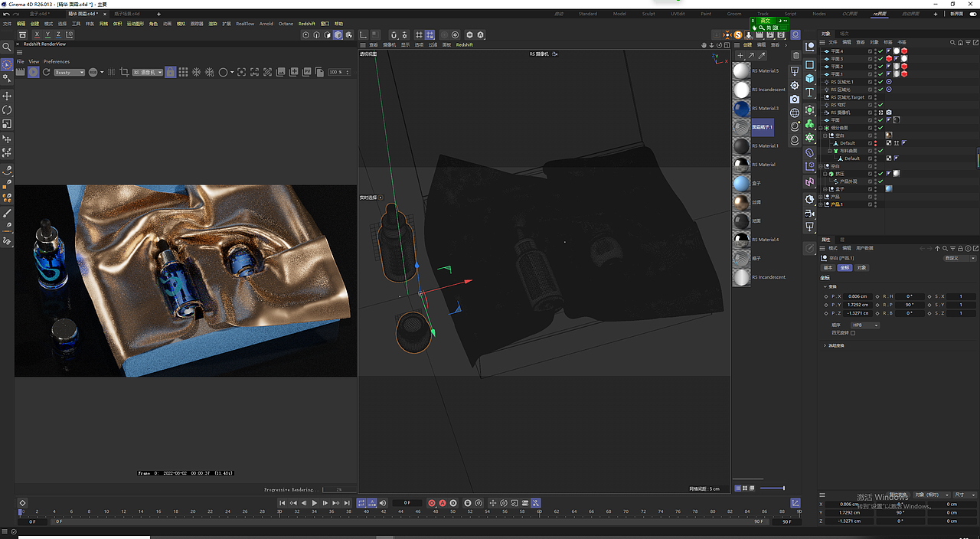
Task: Toggle enable checkmark for RS 穹灯
Action: [x=880, y=105]
